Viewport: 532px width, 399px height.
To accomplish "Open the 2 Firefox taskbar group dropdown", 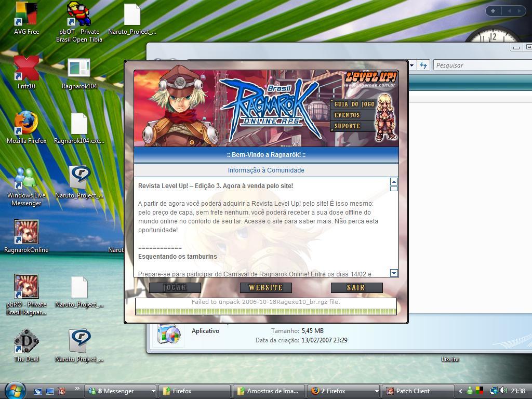I will coord(376,391).
